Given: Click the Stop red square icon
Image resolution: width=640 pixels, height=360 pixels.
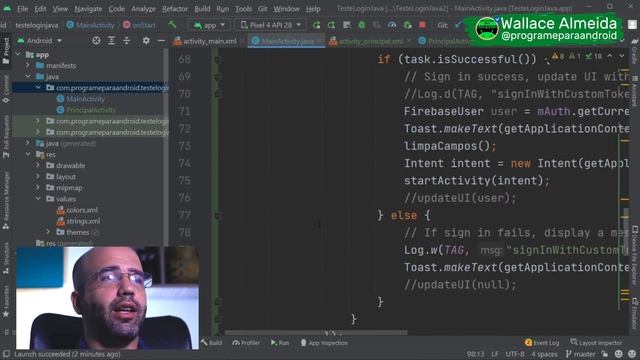Looking at the screenshot, I should click(x=422, y=25).
